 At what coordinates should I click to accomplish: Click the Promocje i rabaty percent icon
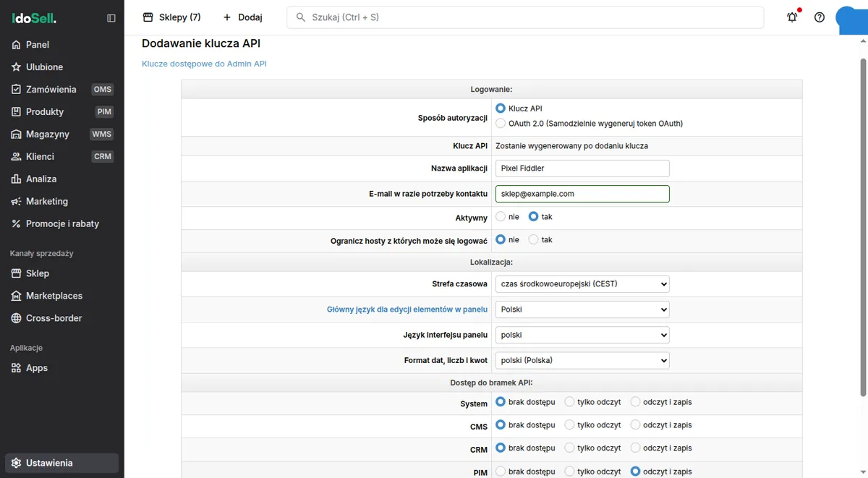point(16,224)
